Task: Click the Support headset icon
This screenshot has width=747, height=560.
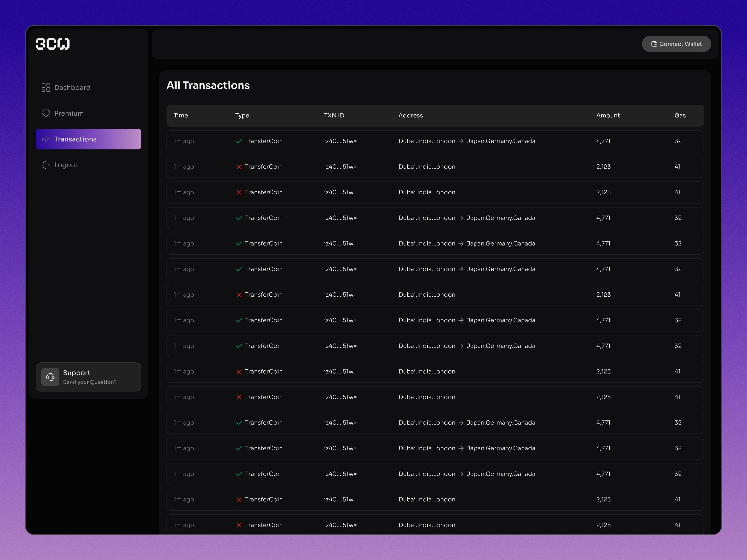Action: click(x=50, y=377)
